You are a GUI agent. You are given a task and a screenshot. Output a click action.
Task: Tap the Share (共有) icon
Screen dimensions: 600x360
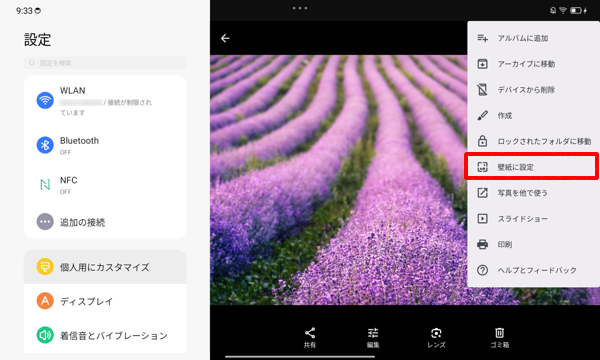(x=310, y=332)
